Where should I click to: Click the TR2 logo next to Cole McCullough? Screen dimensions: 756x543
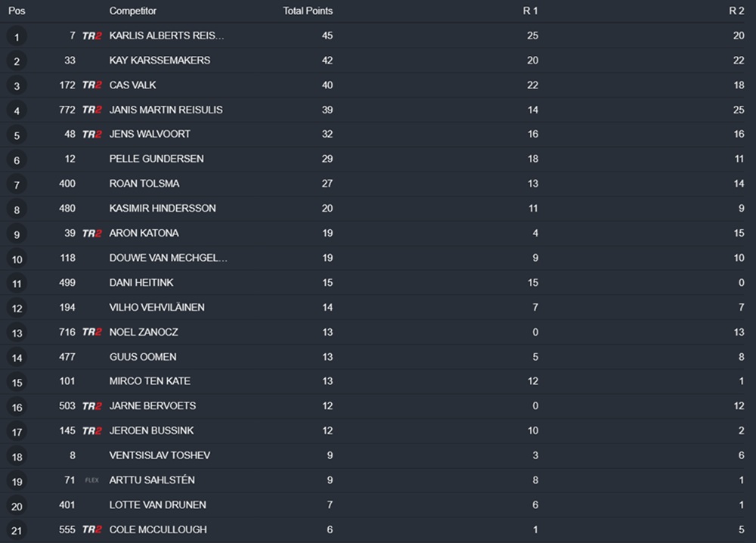91,529
